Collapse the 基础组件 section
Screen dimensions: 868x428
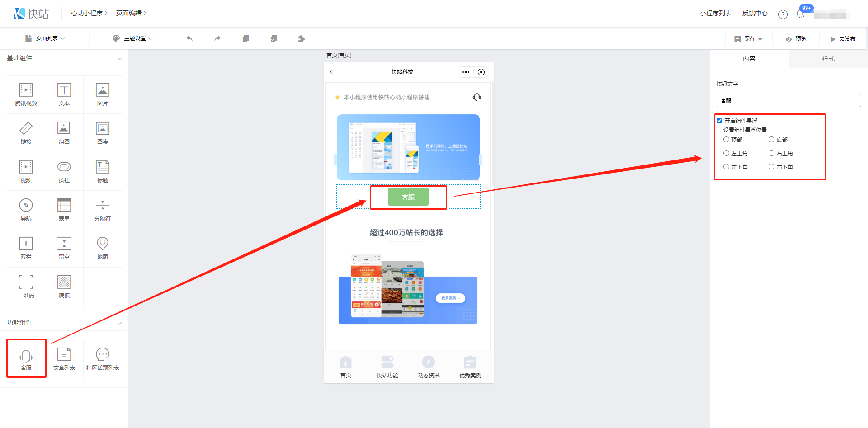[x=119, y=58]
